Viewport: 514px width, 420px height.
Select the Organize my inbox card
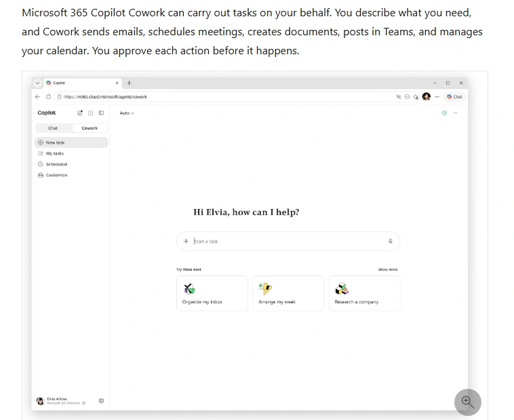tap(212, 293)
